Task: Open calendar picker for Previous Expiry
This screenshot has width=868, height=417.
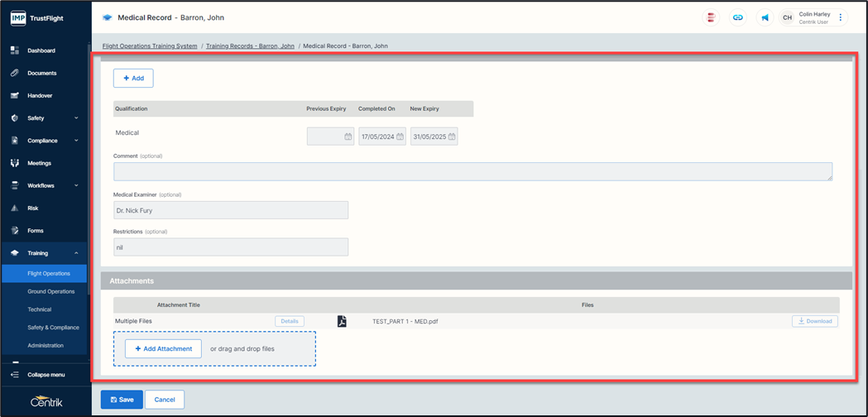Action: [x=348, y=137]
